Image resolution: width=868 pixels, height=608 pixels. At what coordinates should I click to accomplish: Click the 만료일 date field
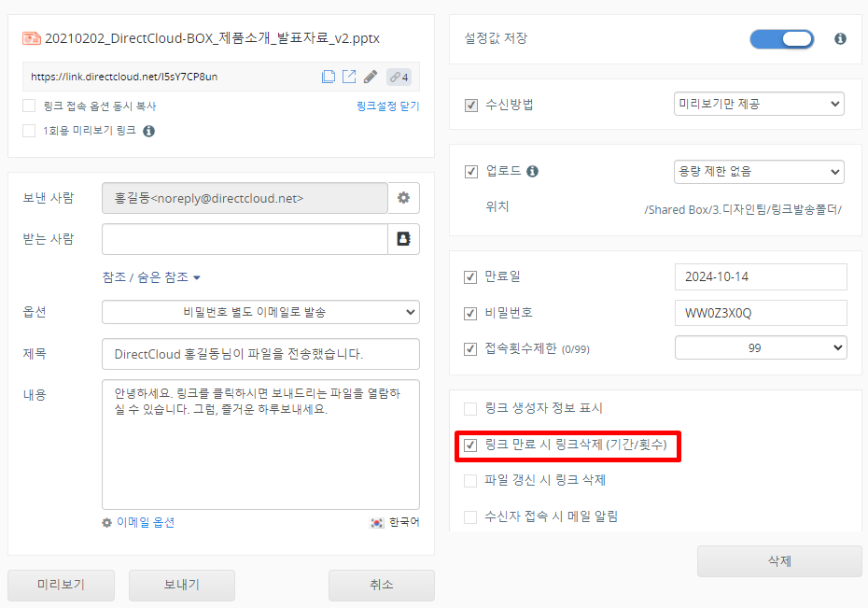(760, 277)
